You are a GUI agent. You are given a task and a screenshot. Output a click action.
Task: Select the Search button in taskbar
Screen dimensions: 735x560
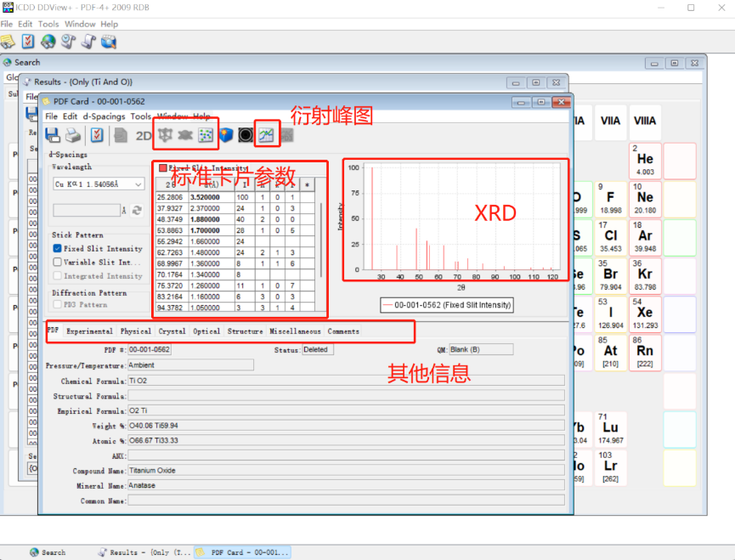[47, 552]
